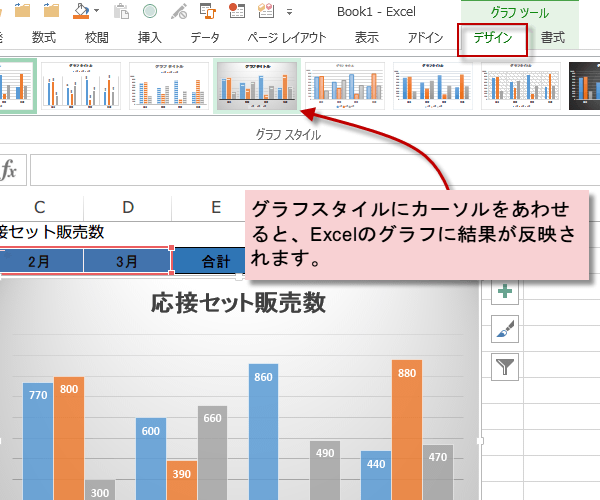600x500 pixels.
Task: Select the orange bar labeled 800
Action: 69,438
